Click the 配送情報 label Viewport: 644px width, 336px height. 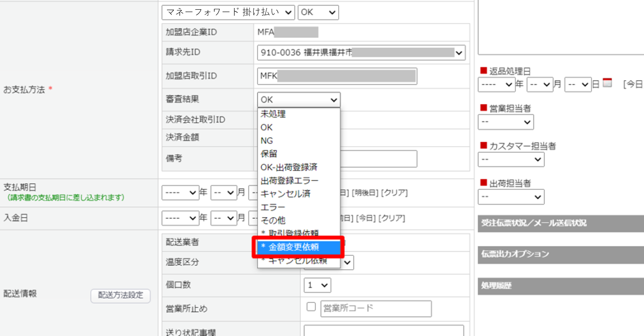[20, 294]
